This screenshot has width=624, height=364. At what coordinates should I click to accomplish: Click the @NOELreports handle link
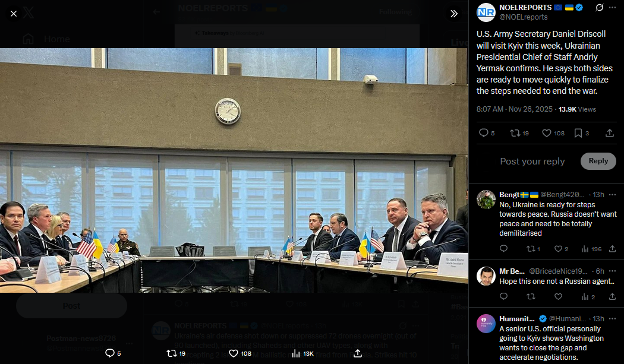tap(524, 17)
